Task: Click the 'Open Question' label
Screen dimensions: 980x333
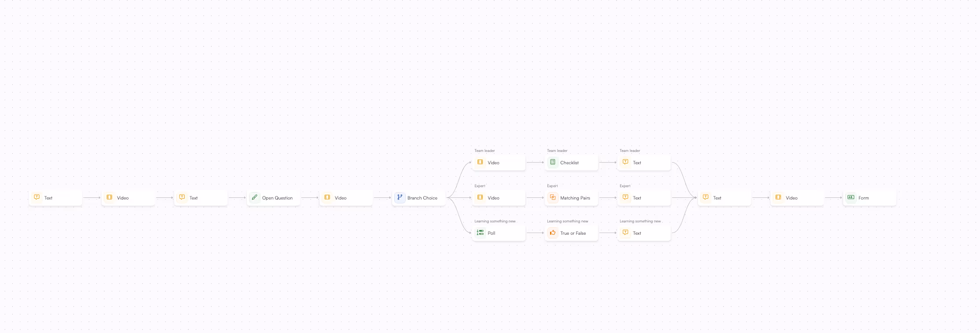Action: pos(277,198)
